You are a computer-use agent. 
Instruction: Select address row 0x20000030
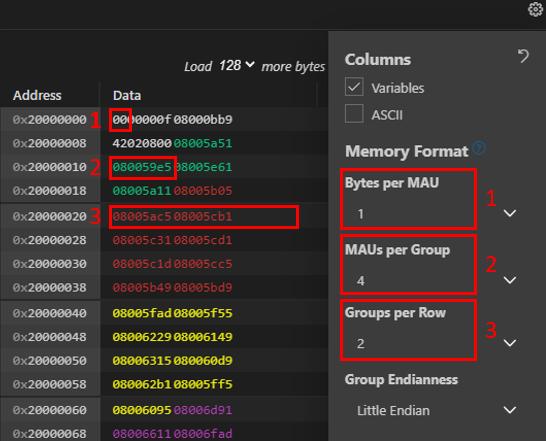tap(49, 264)
